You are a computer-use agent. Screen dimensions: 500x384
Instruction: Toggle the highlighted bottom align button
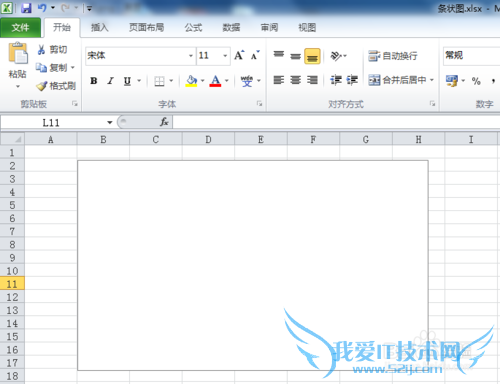pos(312,56)
